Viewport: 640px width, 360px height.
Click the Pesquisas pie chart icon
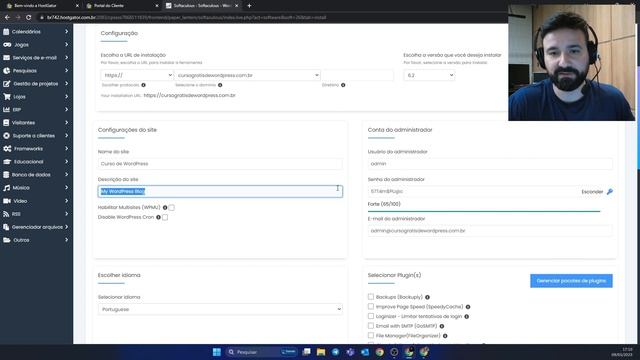click(7, 71)
